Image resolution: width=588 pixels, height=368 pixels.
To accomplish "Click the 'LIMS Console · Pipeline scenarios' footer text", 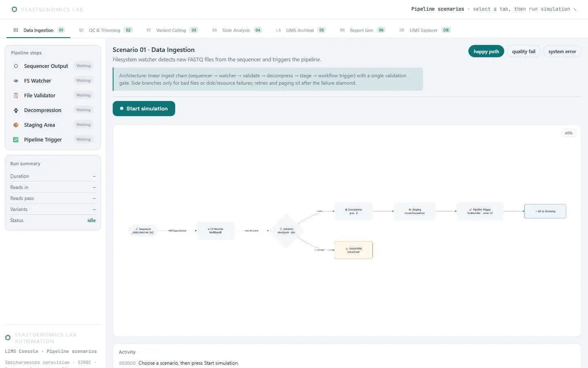I will [51, 351].
